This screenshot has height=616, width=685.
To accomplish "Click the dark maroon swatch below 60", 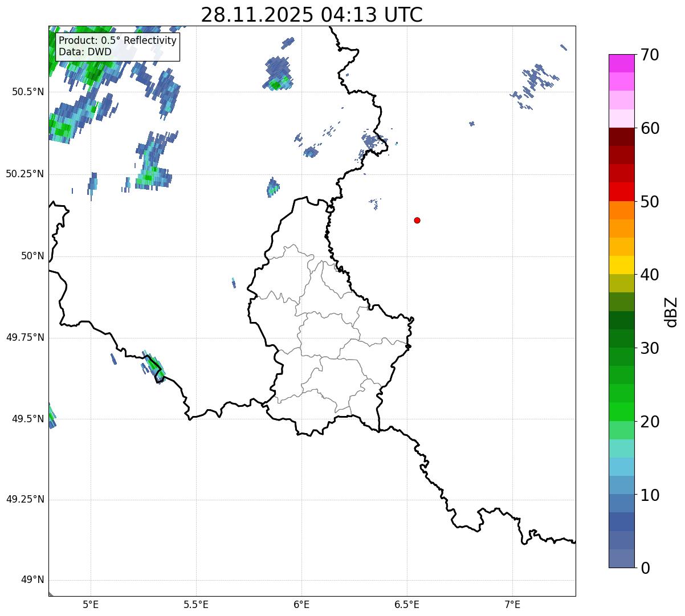I will (x=622, y=137).
